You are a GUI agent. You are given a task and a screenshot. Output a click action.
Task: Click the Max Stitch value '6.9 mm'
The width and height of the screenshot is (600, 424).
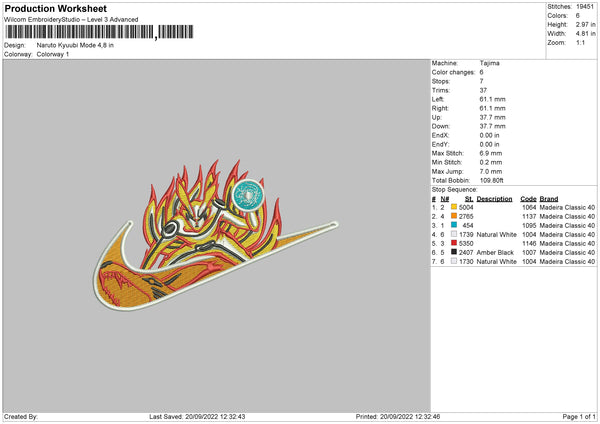pos(491,153)
